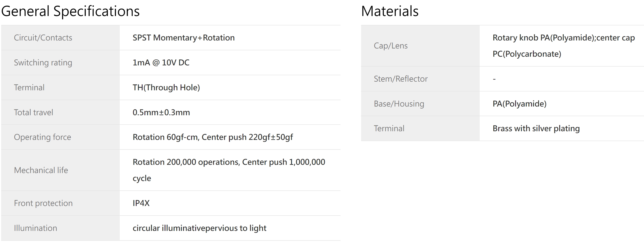Select the Operating force label
644x243 pixels.
[43, 137]
